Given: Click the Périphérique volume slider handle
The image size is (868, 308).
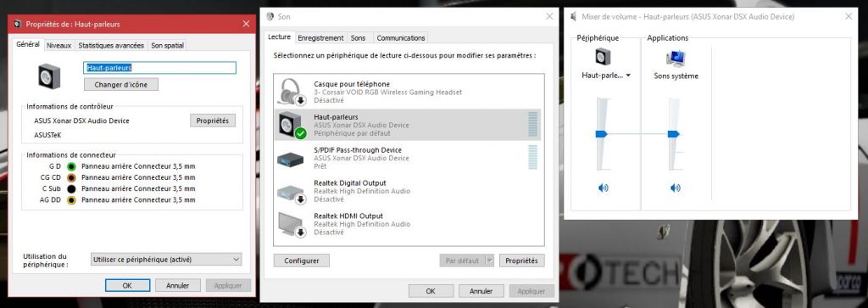Looking at the screenshot, I should [602, 134].
